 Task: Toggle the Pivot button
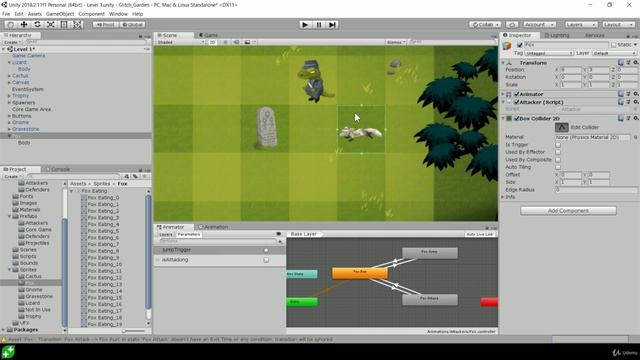coord(105,24)
